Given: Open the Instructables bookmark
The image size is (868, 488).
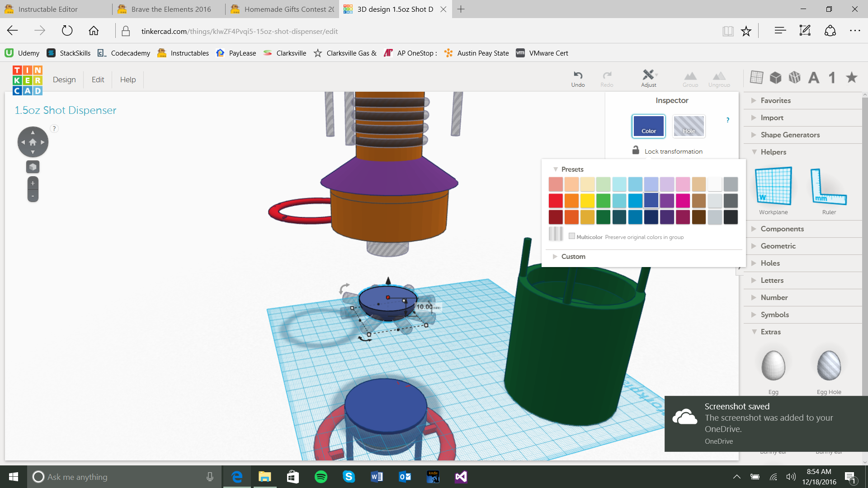Looking at the screenshot, I should click(183, 53).
